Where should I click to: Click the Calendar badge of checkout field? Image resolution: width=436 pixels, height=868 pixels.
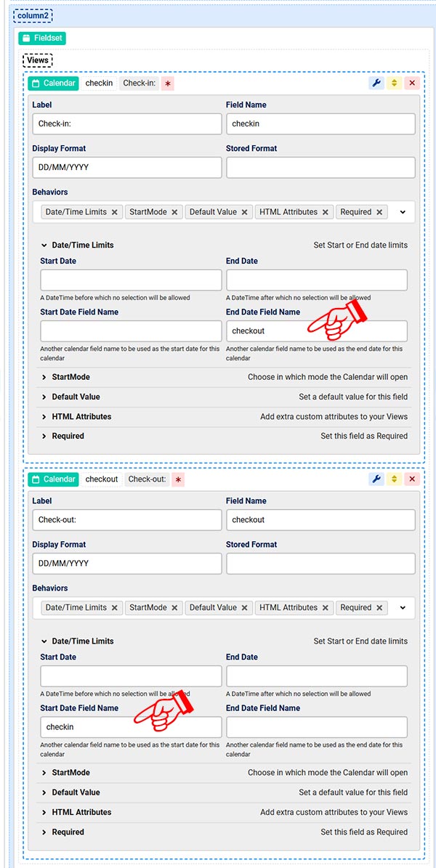click(54, 479)
